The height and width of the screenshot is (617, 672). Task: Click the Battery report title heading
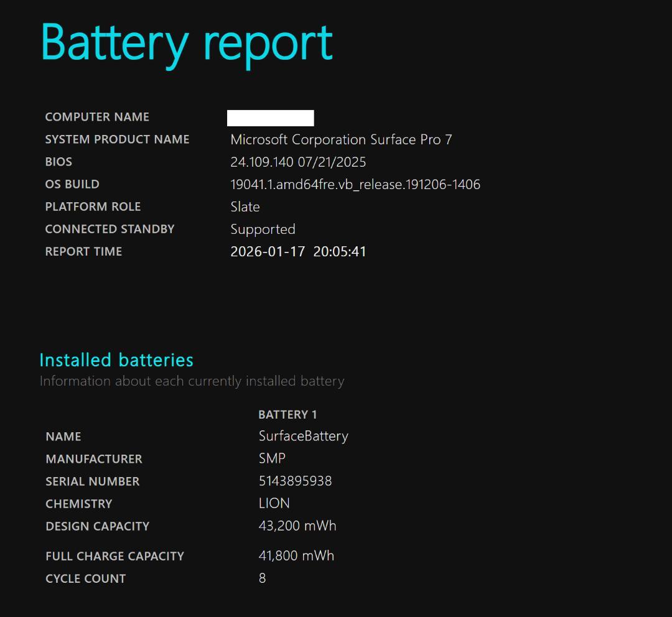(x=187, y=42)
